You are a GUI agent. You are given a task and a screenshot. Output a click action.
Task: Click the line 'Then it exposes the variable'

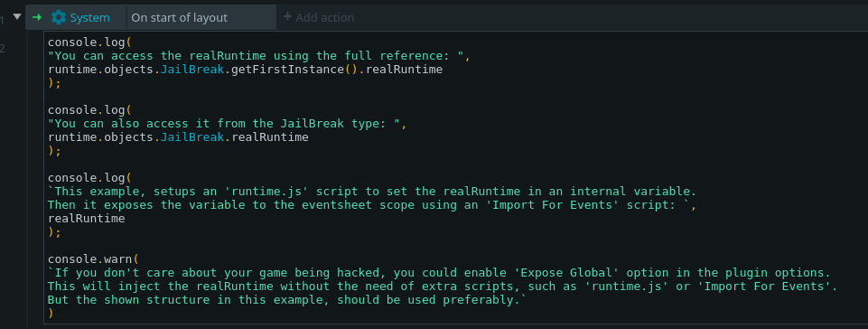pos(371,205)
